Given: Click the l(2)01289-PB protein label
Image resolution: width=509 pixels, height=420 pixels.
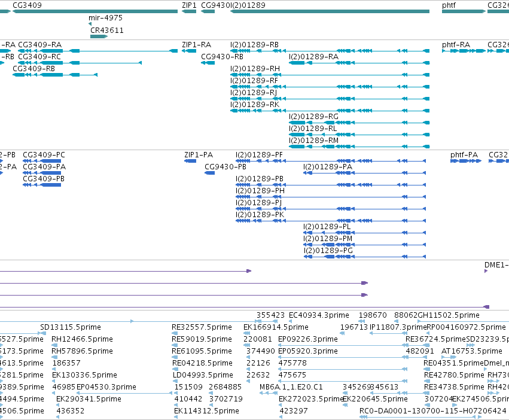Looking at the screenshot, I should click(260, 179).
